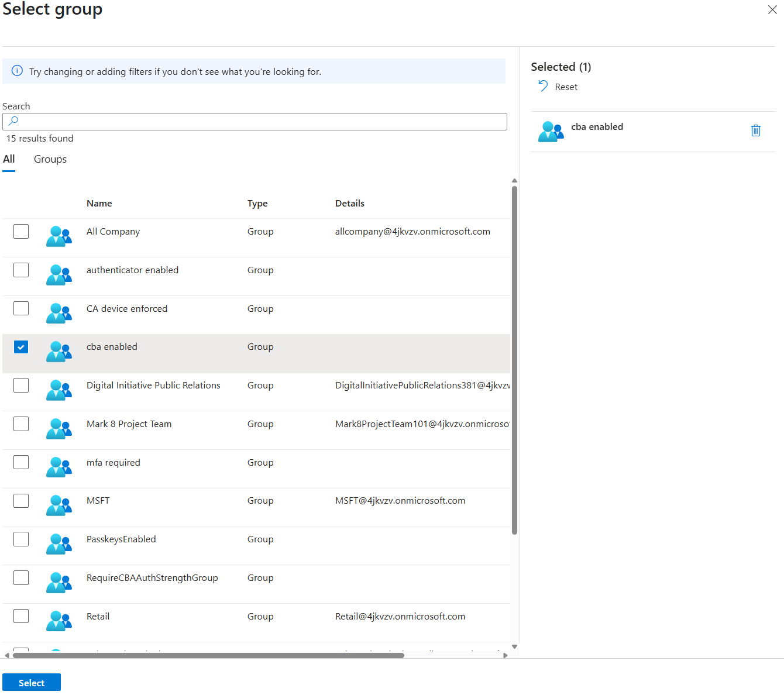The image size is (784, 695).
Task: Click the Reset undo arrow icon
Action: click(x=542, y=86)
